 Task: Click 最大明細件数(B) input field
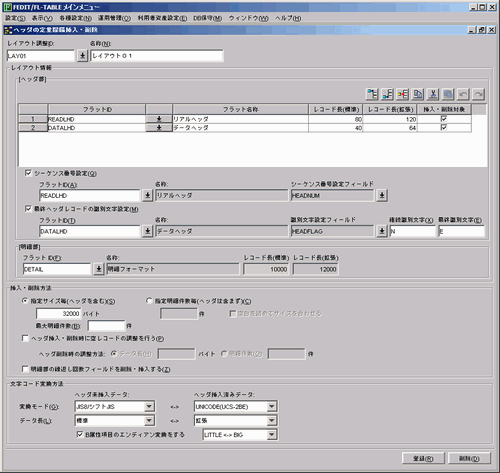pyautogui.click(x=106, y=326)
